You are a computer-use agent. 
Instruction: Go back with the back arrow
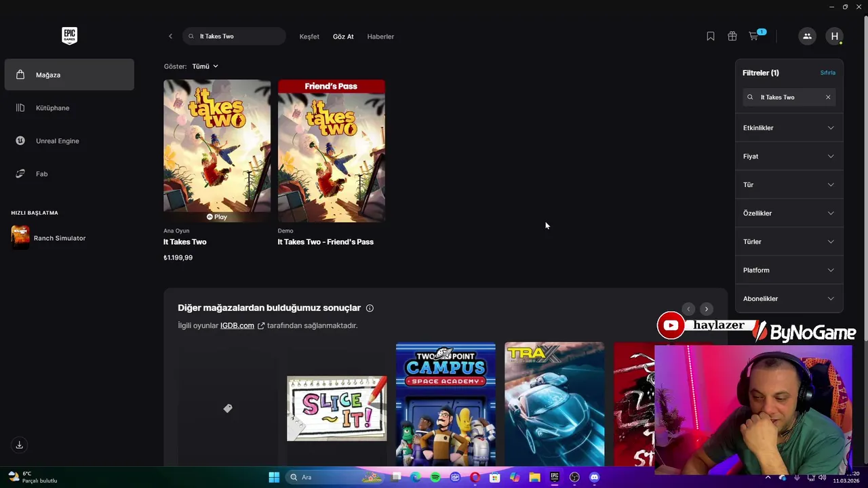pos(170,37)
